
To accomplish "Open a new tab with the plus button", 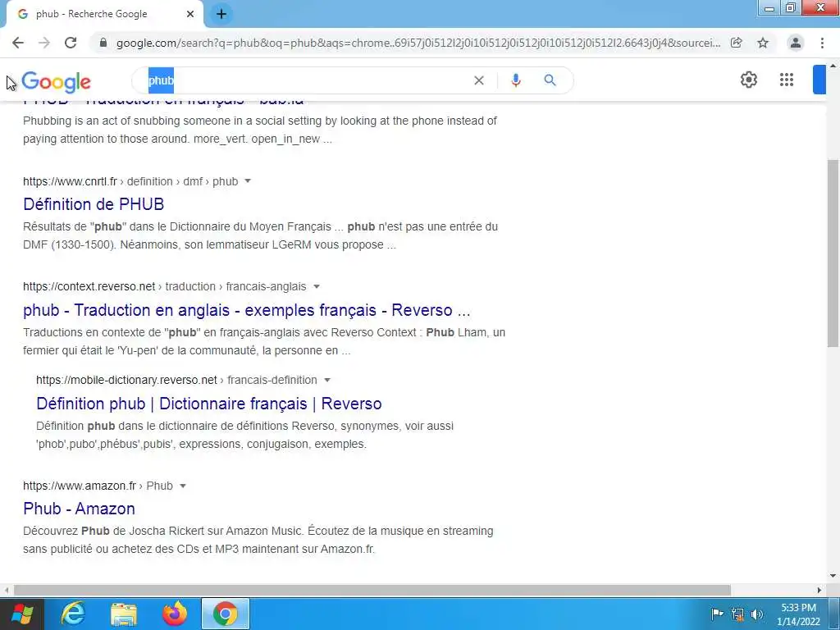I will (221, 14).
